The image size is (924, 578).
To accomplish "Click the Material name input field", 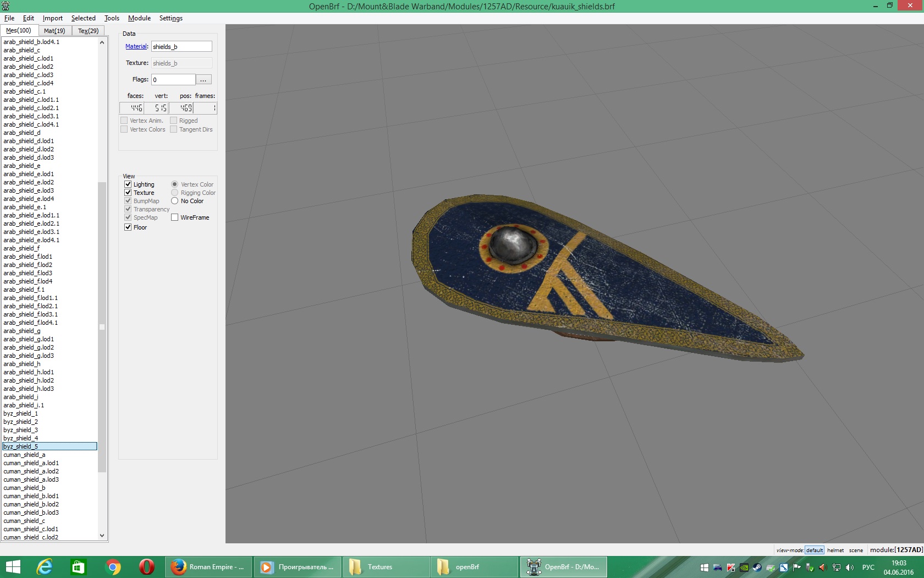I will 182,47.
